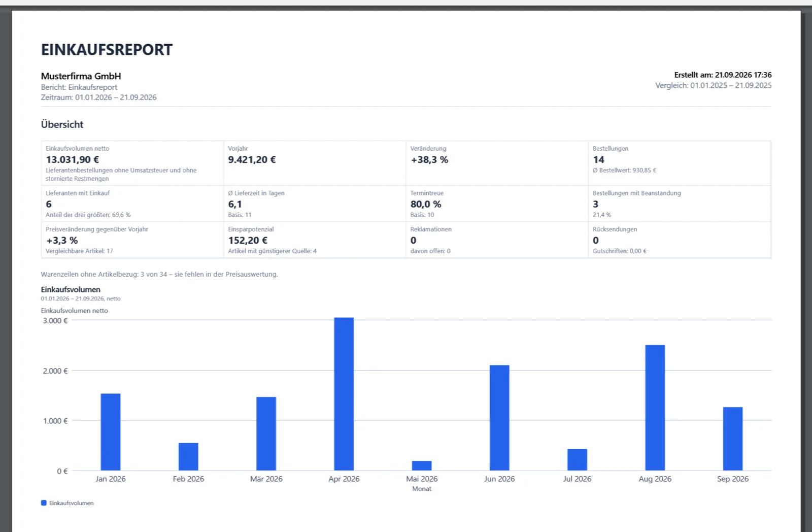Click 'Basis: 11' under Lieferzeit

[x=240, y=215]
